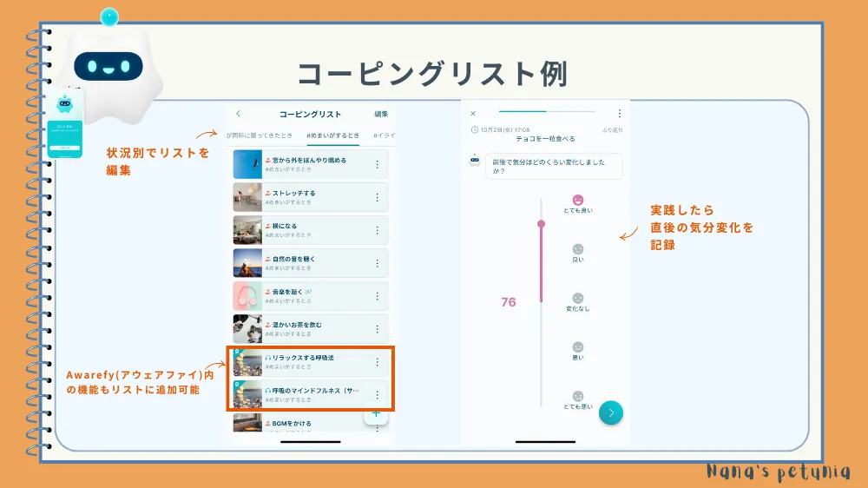Click the headphones thumbnail of 音楽を聴く
Viewport: 868px width, 488px height.
pyautogui.click(x=247, y=296)
